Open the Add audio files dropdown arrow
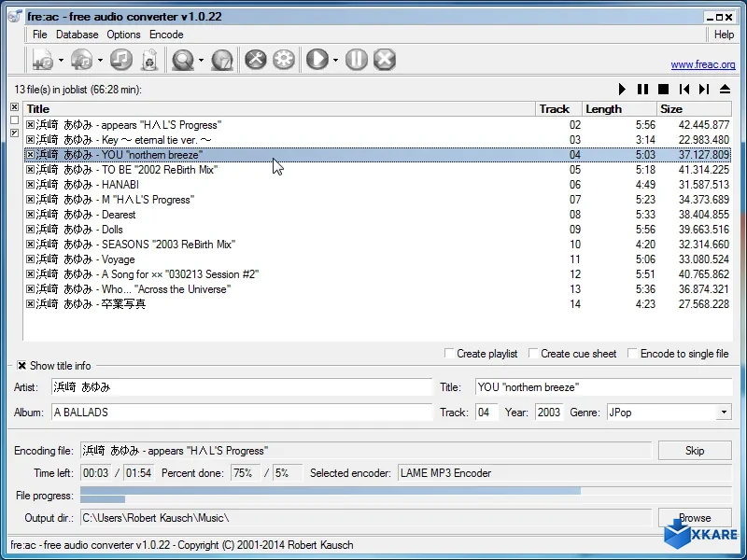The width and height of the screenshot is (747, 560). 61,60
